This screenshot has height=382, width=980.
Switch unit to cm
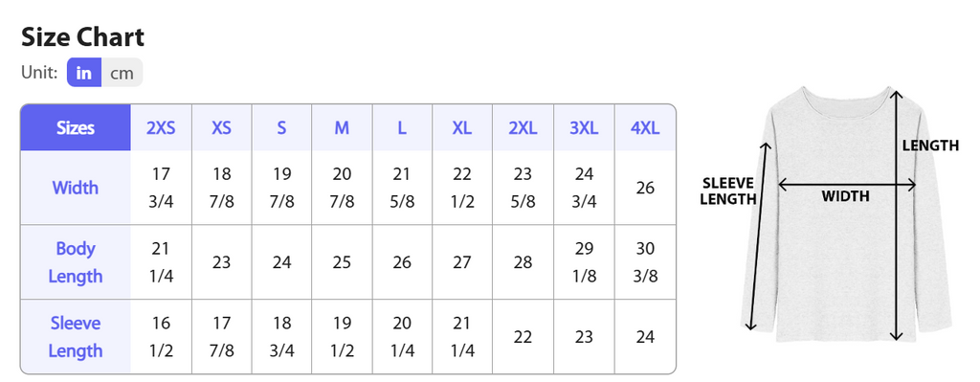[122, 73]
